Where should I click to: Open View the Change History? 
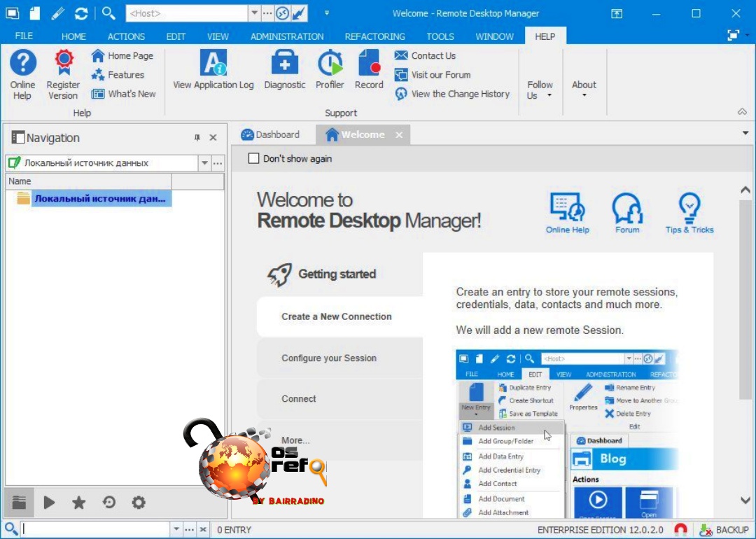click(x=452, y=94)
